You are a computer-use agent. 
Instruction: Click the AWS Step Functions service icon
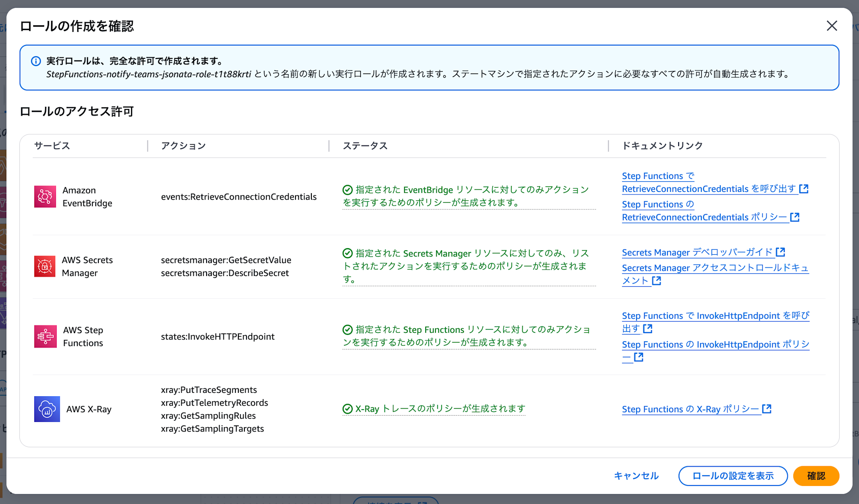[46, 337]
